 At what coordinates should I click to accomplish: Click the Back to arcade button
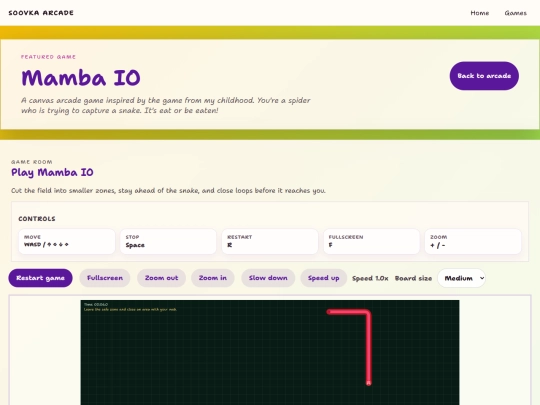484,76
